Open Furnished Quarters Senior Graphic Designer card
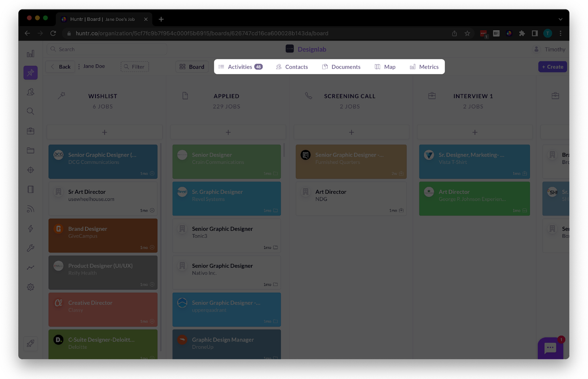 [351, 162]
